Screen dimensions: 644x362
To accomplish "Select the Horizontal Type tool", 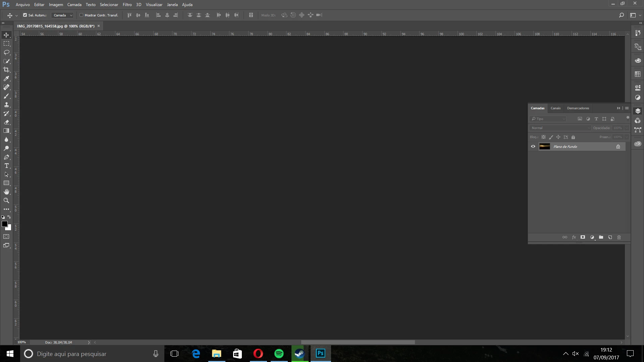I will 6,166.
